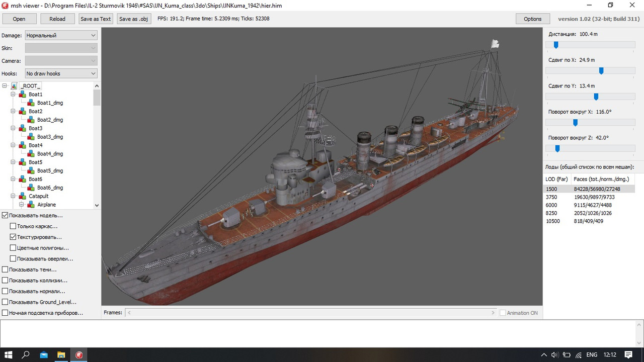Open the Hooks dropdown
Viewport: 644px width, 362px height.
[61, 73]
